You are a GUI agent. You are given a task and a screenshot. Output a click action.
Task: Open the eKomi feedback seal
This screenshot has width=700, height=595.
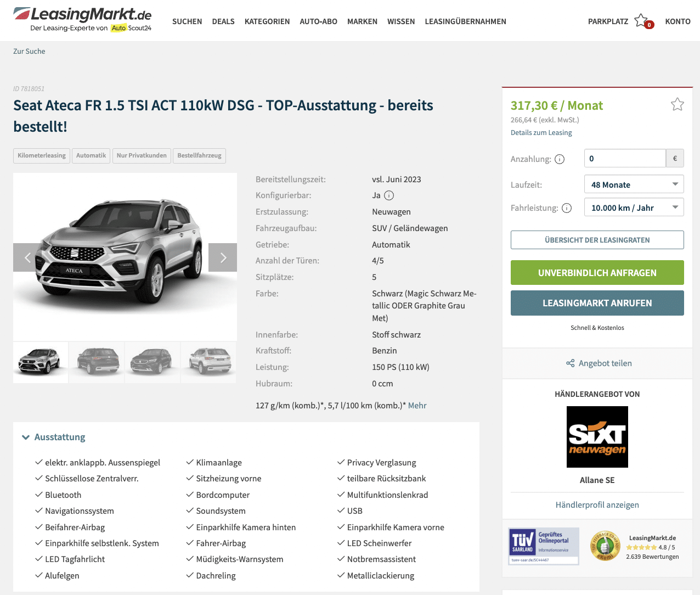(x=605, y=546)
